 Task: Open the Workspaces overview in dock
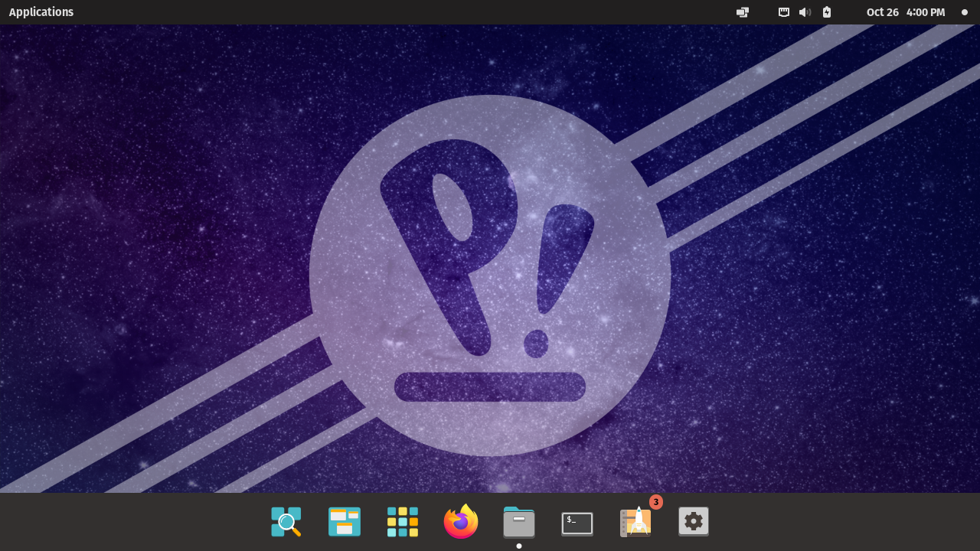[345, 522]
